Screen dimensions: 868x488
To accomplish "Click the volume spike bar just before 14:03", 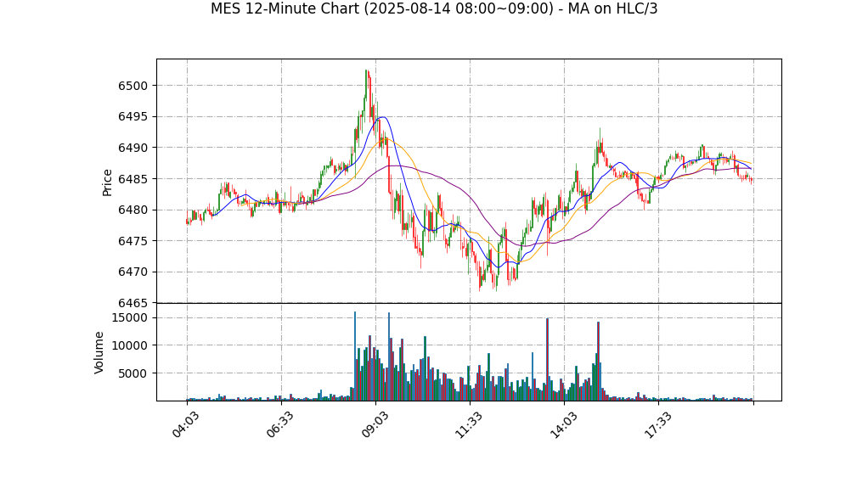I will 547,360.
